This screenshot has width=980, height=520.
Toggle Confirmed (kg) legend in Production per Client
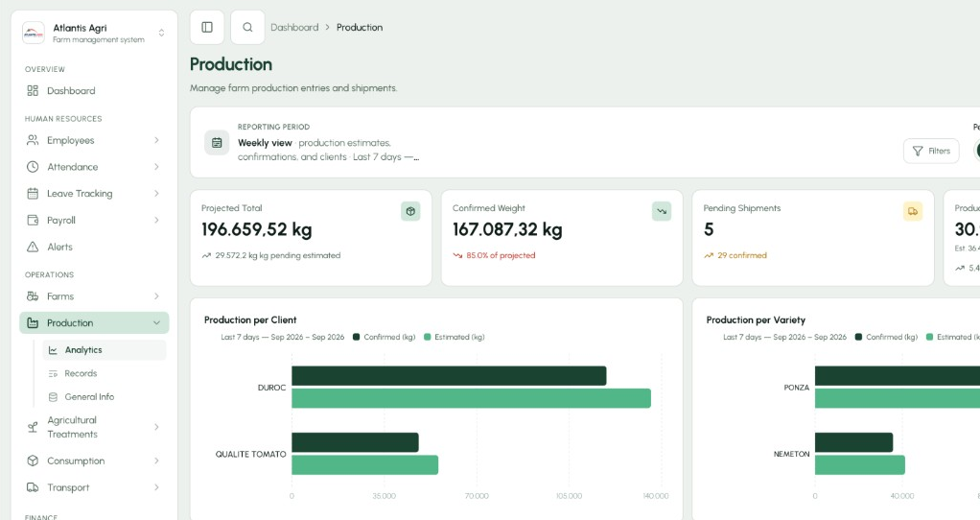384,337
